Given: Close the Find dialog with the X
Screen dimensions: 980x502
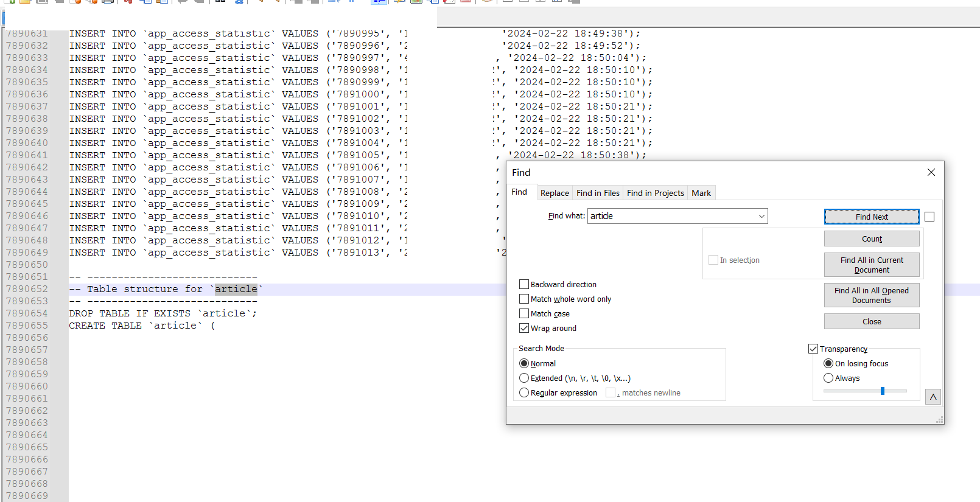Looking at the screenshot, I should (x=931, y=172).
